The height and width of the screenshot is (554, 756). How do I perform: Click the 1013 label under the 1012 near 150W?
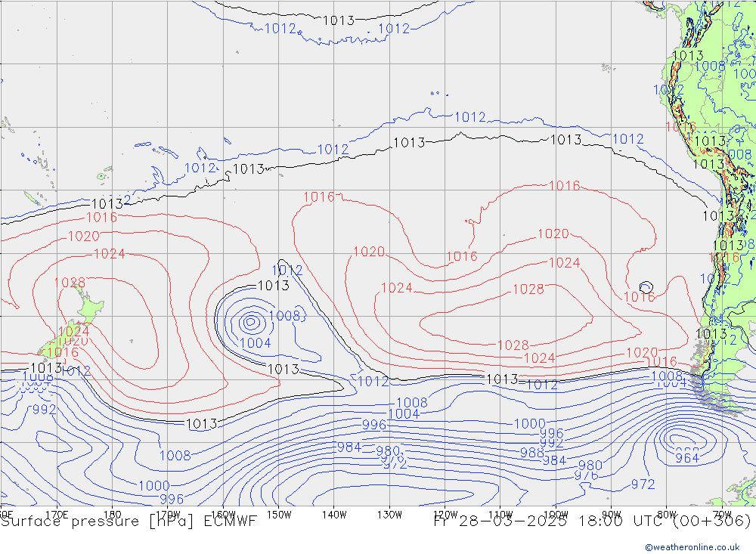pyautogui.click(x=274, y=286)
